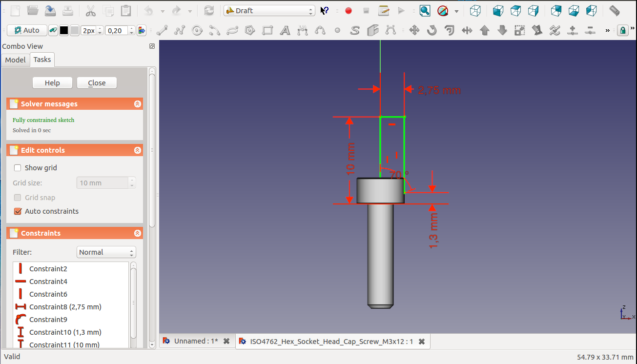Click the red macro record button
This screenshot has height=364, width=637.
point(349,11)
